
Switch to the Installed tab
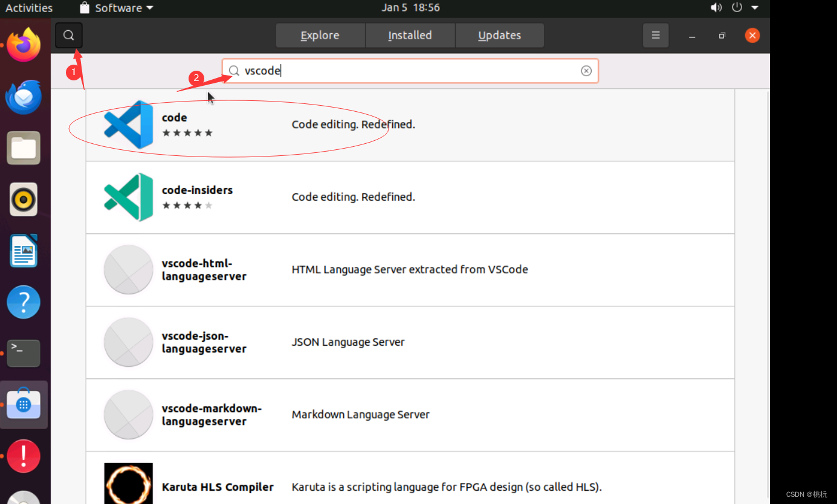(410, 35)
